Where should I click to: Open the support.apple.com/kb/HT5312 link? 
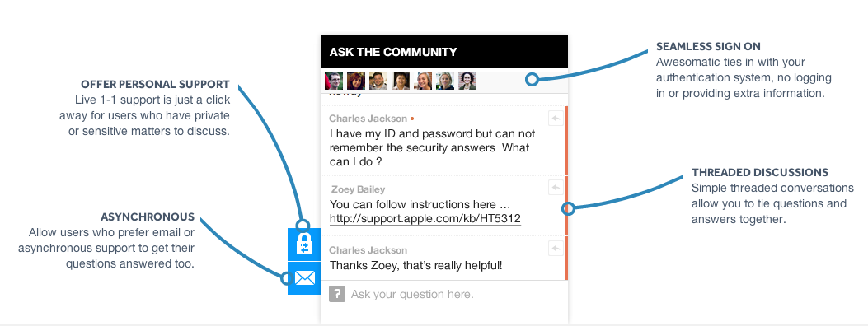coord(425,219)
